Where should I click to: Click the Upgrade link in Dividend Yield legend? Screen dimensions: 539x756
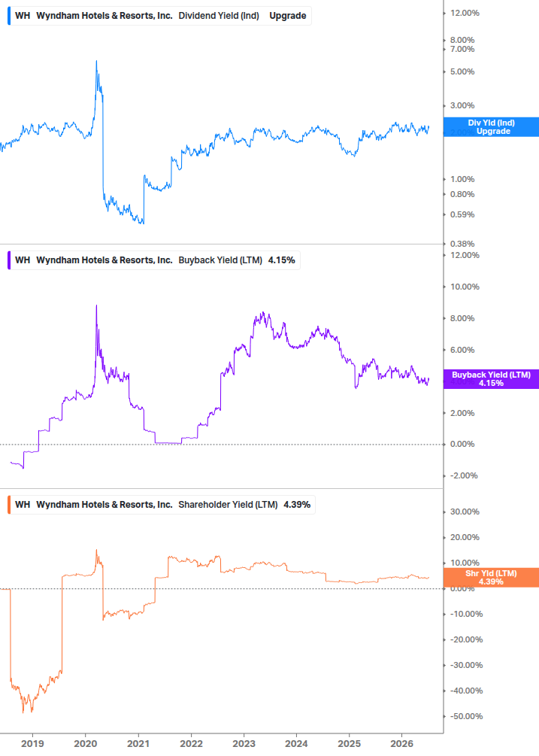(x=288, y=16)
